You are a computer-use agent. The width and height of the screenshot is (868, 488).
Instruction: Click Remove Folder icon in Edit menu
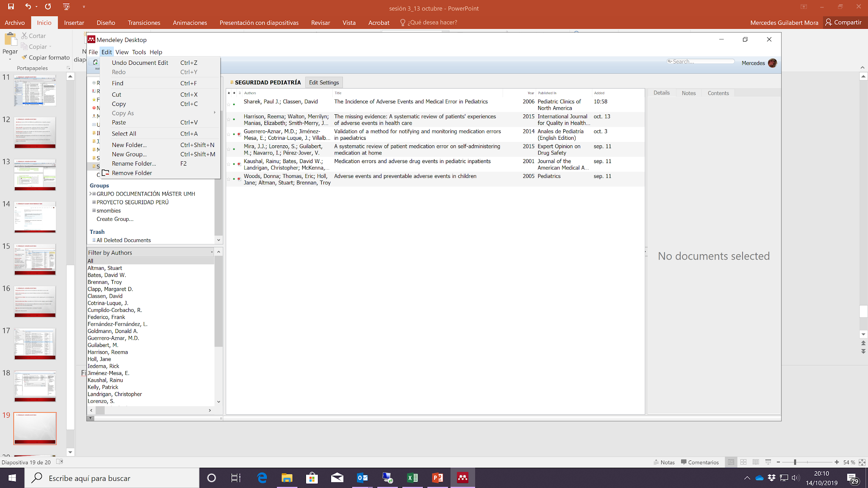pos(106,173)
